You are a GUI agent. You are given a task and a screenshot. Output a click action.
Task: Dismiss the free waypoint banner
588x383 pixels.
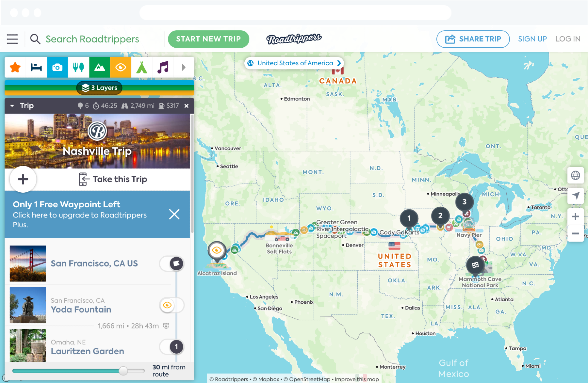click(x=174, y=215)
